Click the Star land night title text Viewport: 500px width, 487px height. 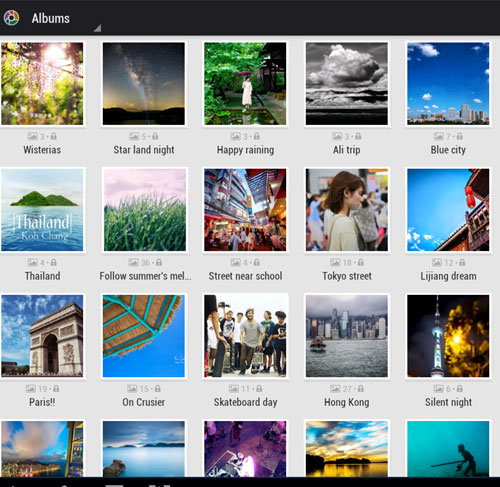tap(144, 150)
